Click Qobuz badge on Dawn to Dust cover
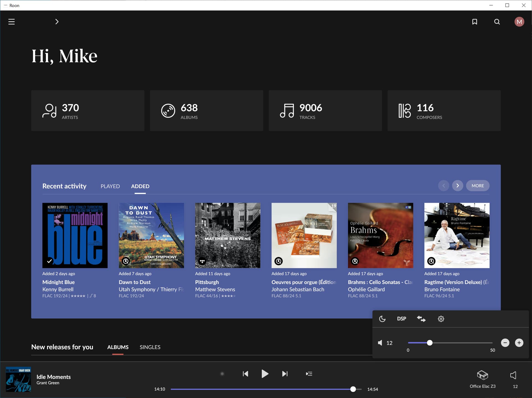The width and height of the screenshot is (532, 398). click(x=126, y=261)
